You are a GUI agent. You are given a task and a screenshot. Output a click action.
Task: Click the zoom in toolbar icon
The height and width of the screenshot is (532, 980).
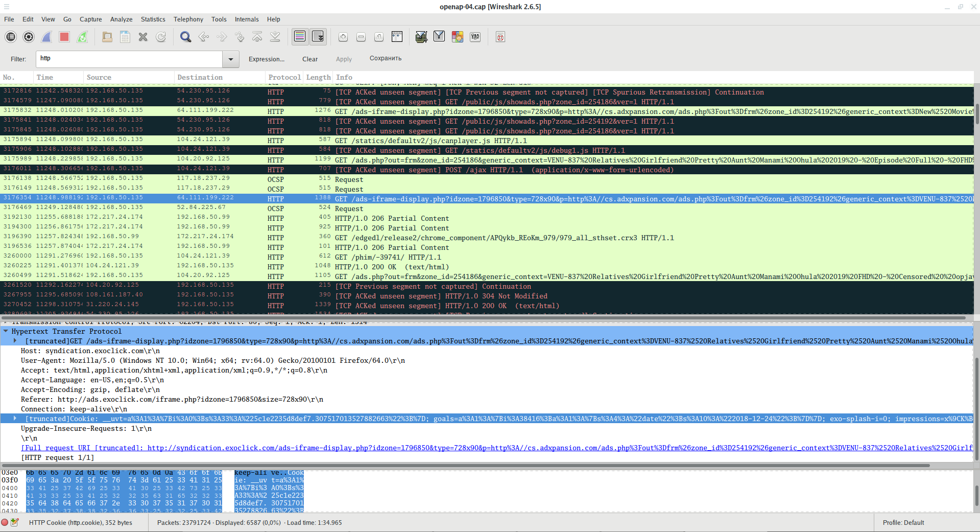pyautogui.click(x=343, y=37)
